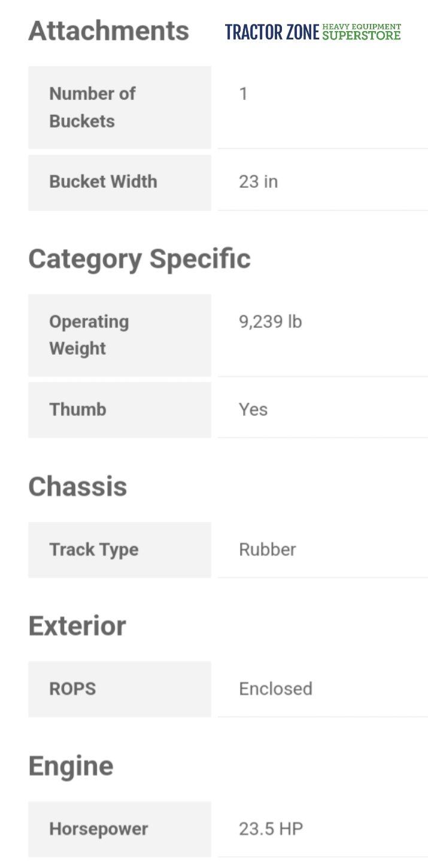Select the Thumb value Yes
This screenshot has width=428, height=868.
click(x=253, y=410)
